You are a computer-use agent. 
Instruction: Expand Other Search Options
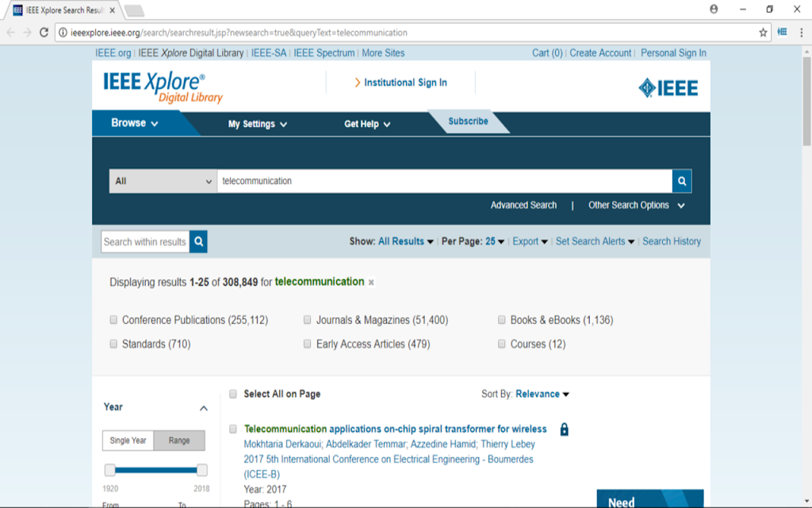pos(637,206)
